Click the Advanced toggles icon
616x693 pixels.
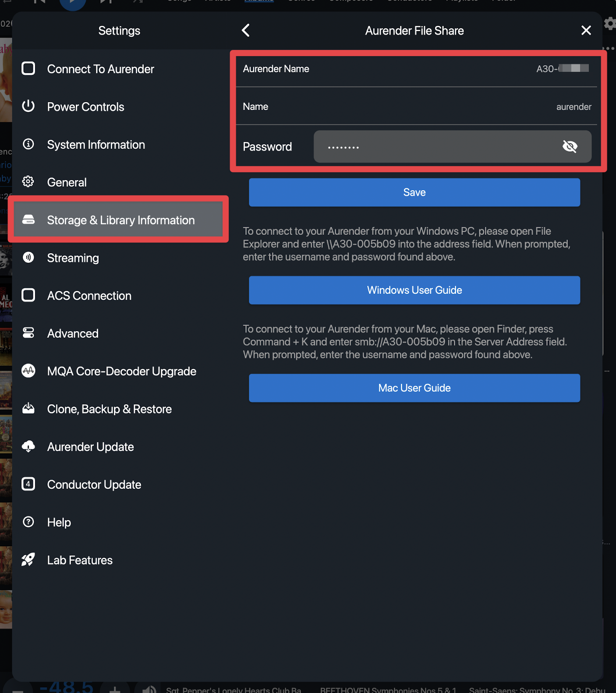[x=28, y=332]
